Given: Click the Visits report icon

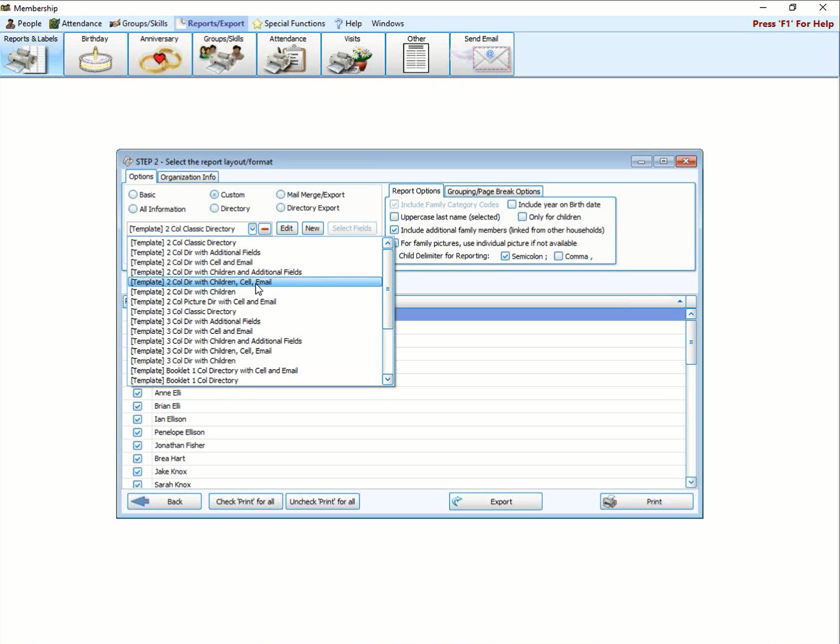Looking at the screenshot, I should [352, 59].
